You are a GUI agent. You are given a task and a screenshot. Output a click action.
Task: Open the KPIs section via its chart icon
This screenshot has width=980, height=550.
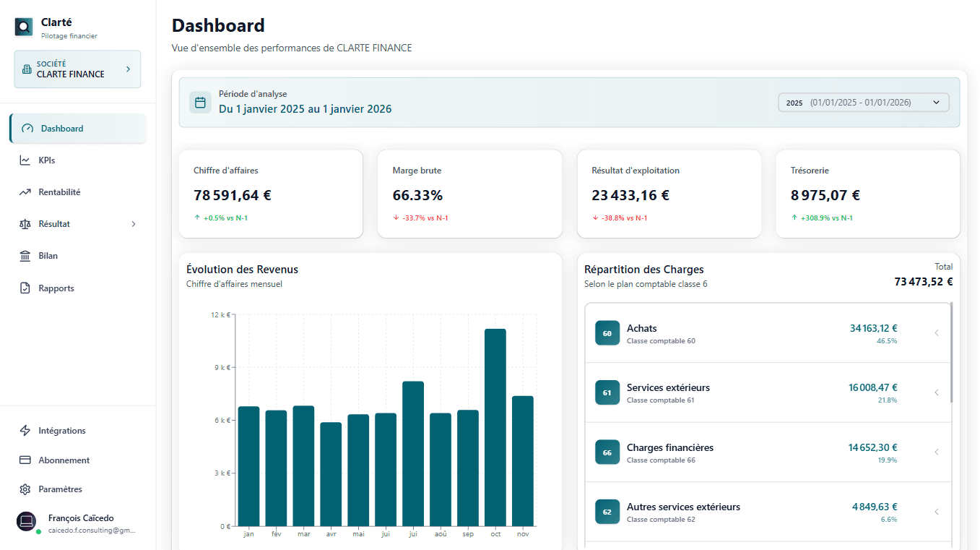(27, 160)
